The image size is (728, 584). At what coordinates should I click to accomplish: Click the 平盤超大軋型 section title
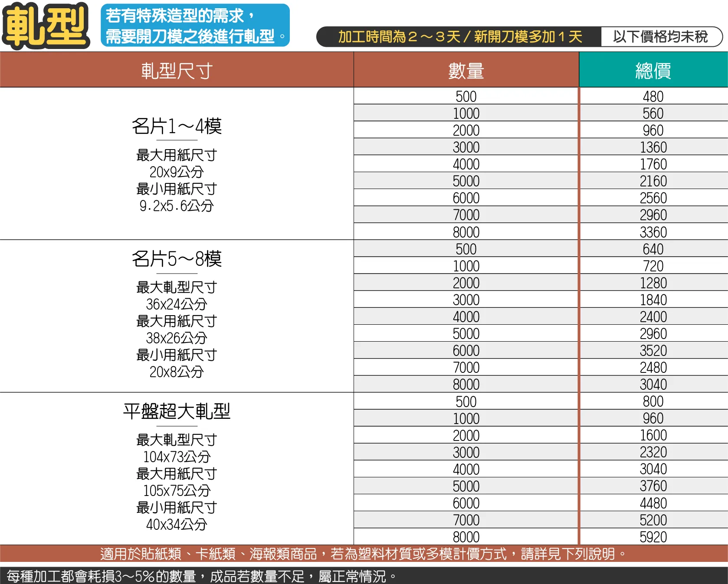click(x=177, y=411)
